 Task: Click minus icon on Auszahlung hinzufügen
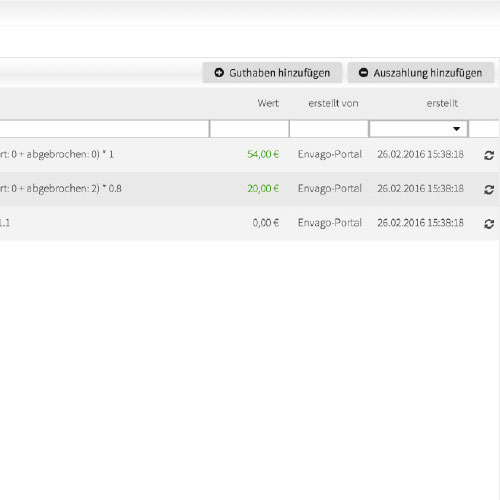coord(363,72)
